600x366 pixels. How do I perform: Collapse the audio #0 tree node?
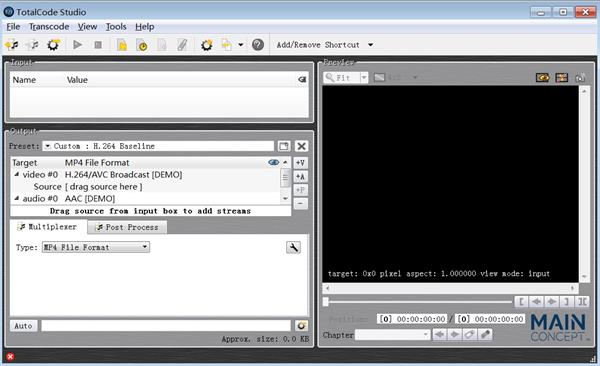(x=16, y=198)
